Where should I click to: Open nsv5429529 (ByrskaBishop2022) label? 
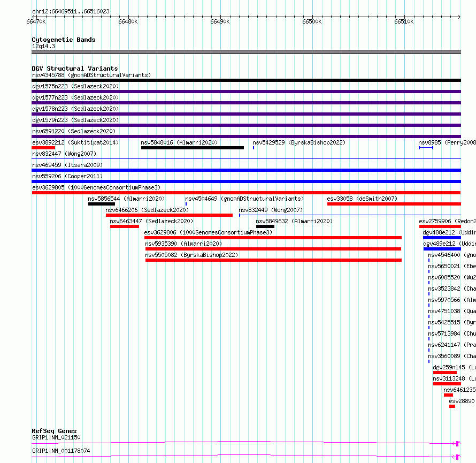[x=299, y=142]
